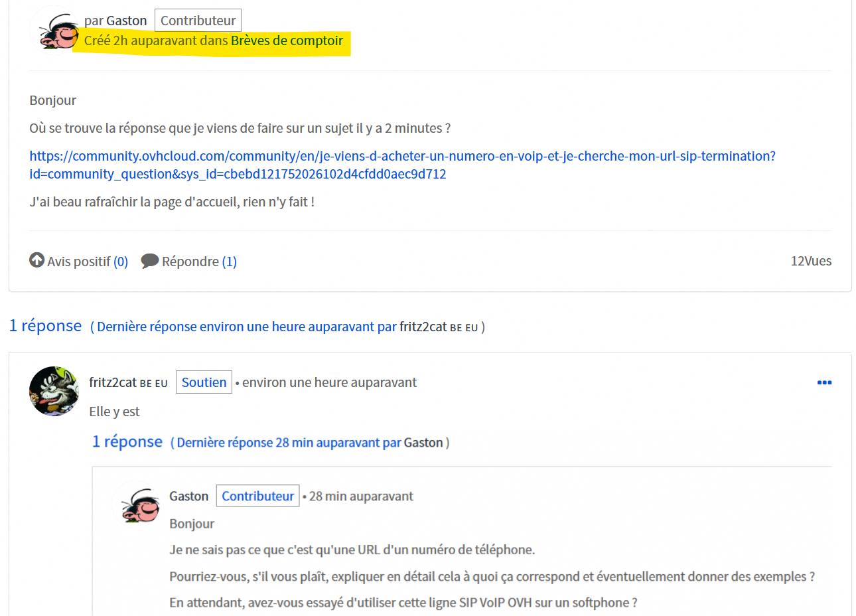Click the upvote arrow icon on the question
The image size is (856, 616).
36,260
